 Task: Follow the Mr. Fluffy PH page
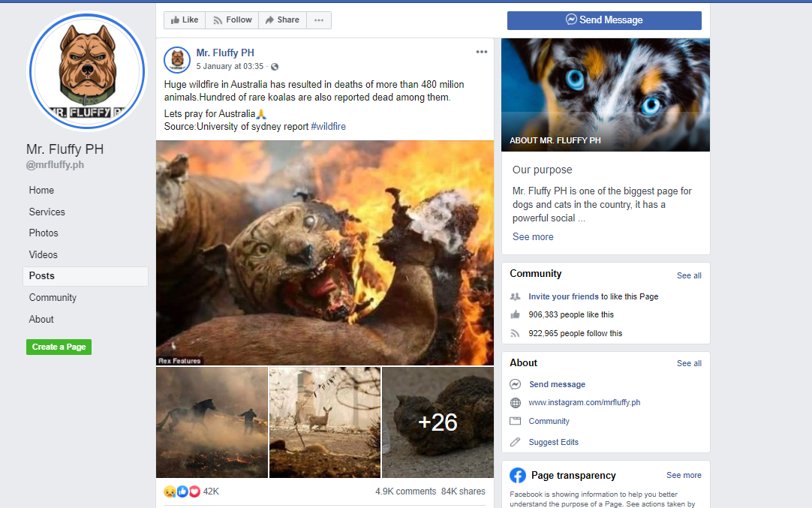(232, 20)
